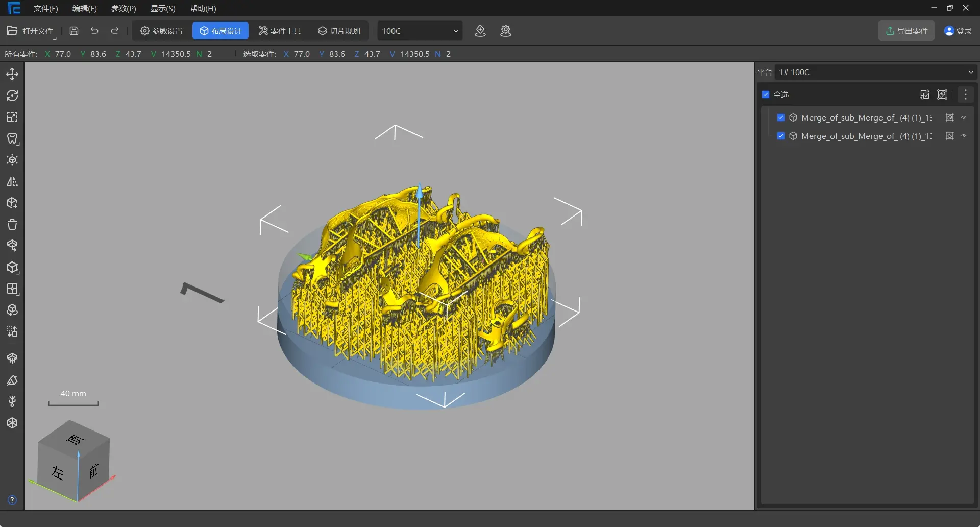
Task: Open the 100C printer dropdown
Action: pyautogui.click(x=420, y=31)
